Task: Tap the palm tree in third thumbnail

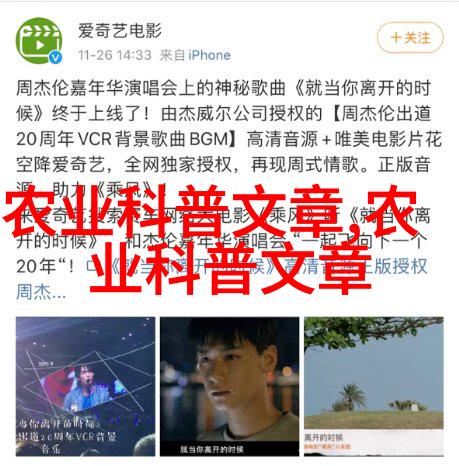Action: [x=351, y=397]
